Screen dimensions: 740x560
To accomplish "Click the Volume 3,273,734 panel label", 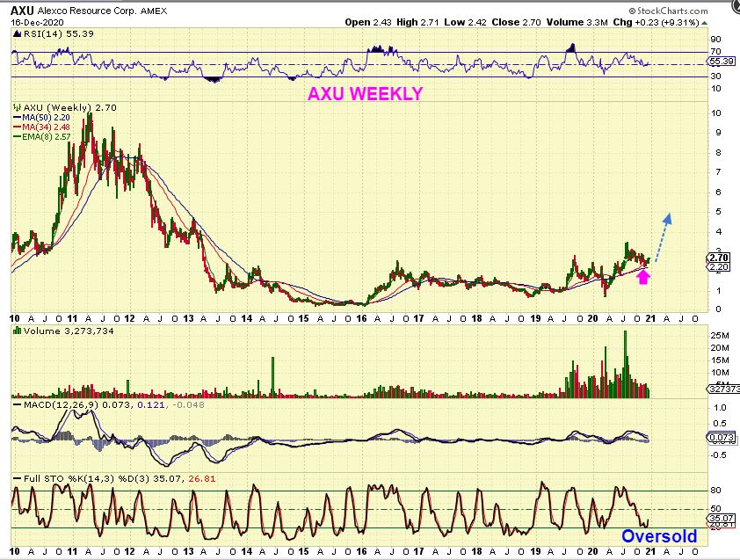I will (x=69, y=331).
